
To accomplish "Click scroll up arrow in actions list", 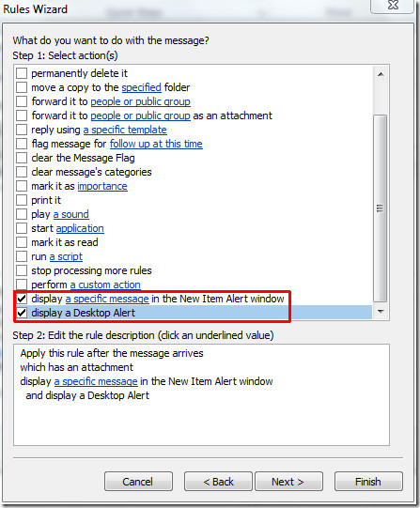I will (x=381, y=74).
